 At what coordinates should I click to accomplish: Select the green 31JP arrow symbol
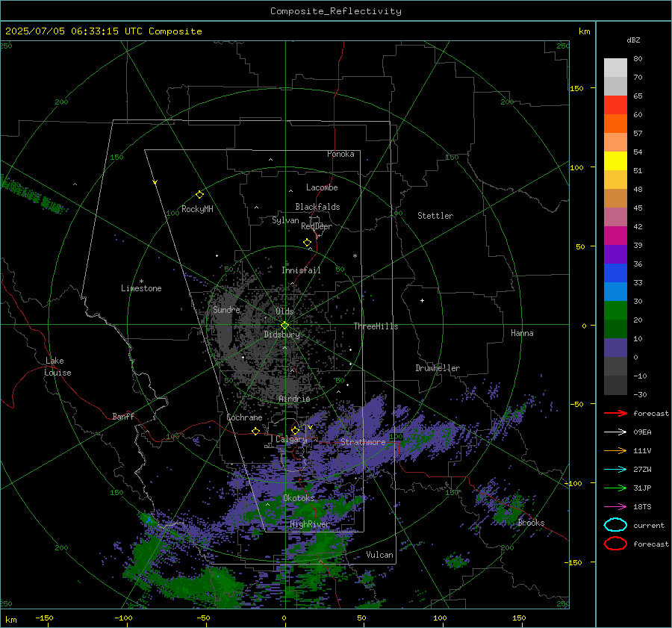tap(615, 488)
